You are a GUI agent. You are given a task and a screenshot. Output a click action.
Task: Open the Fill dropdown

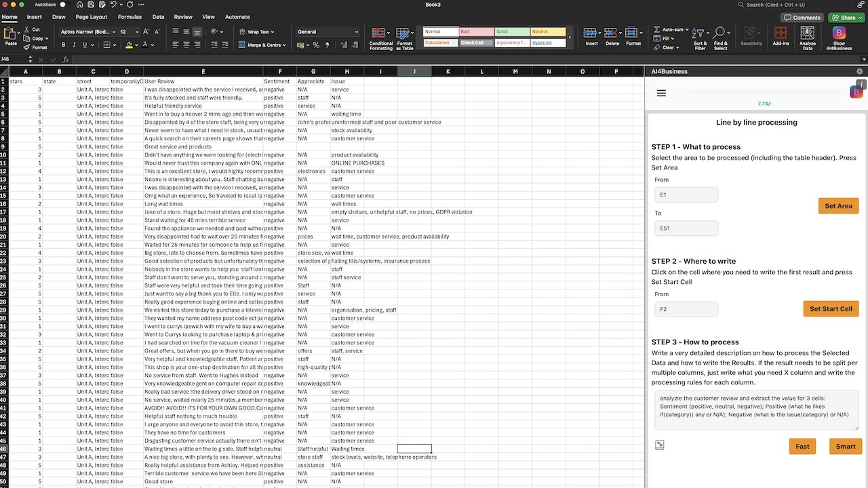point(665,39)
